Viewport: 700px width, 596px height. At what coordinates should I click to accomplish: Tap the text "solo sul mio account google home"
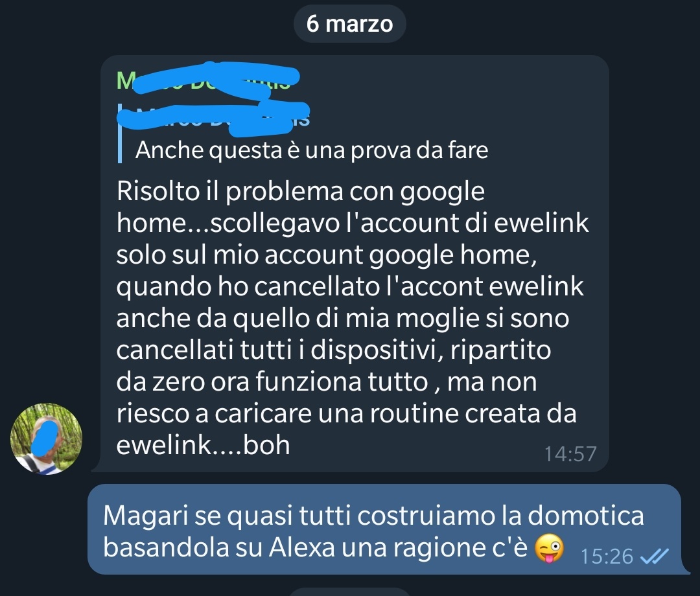pos(326,255)
